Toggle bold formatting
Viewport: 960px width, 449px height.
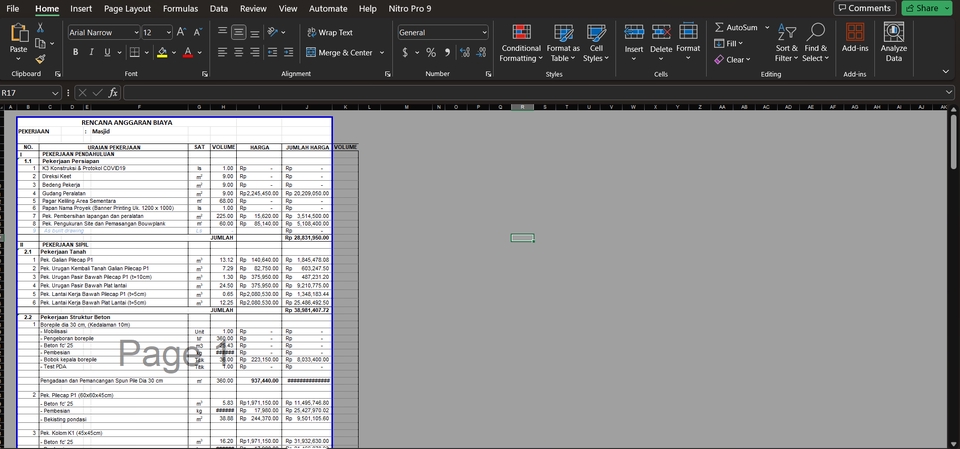pos(75,53)
